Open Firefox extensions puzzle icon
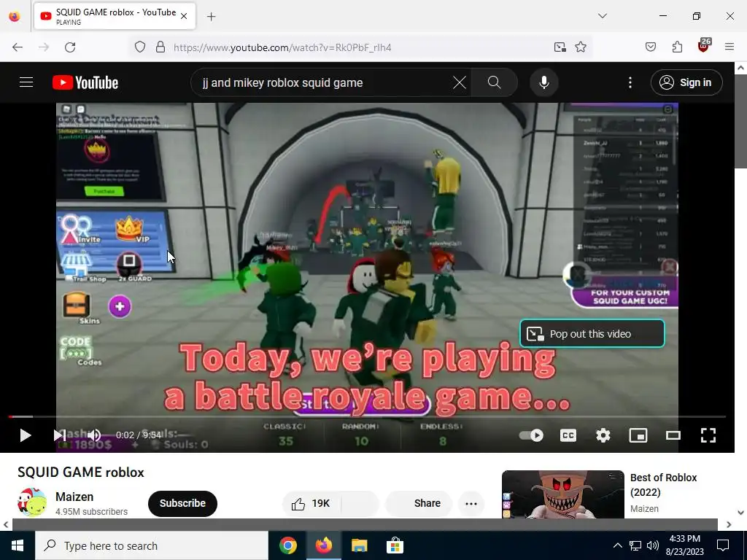This screenshot has height=560, width=747. tap(677, 47)
